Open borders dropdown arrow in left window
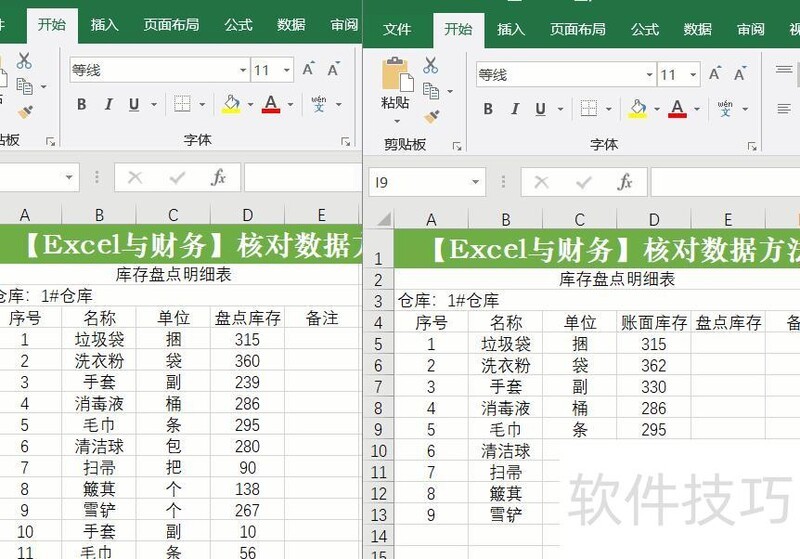800x559 pixels. click(x=202, y=105)
